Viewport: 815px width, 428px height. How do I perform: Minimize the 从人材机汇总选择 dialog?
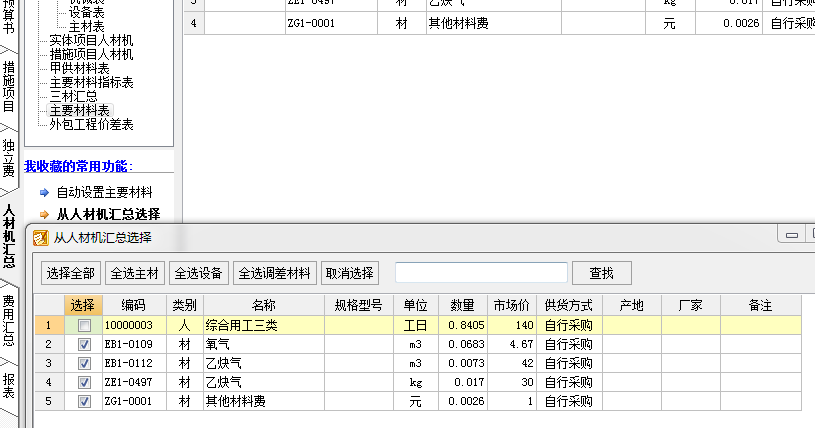tap(792, 235)
